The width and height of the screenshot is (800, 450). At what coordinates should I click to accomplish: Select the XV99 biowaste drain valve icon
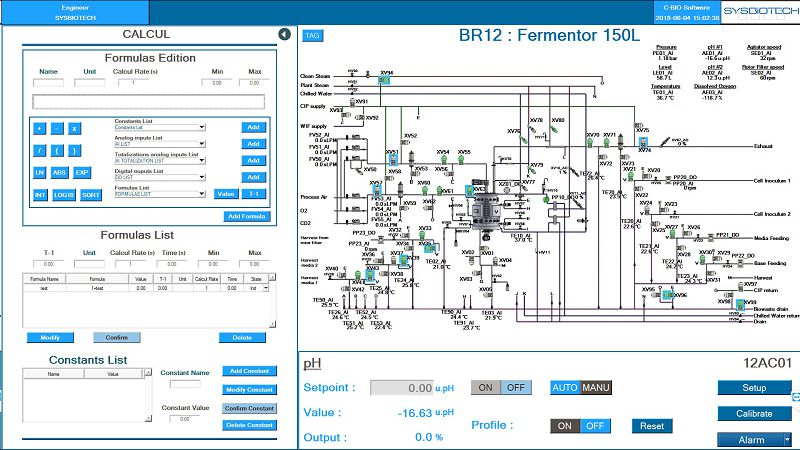click(x=740, y=304)
